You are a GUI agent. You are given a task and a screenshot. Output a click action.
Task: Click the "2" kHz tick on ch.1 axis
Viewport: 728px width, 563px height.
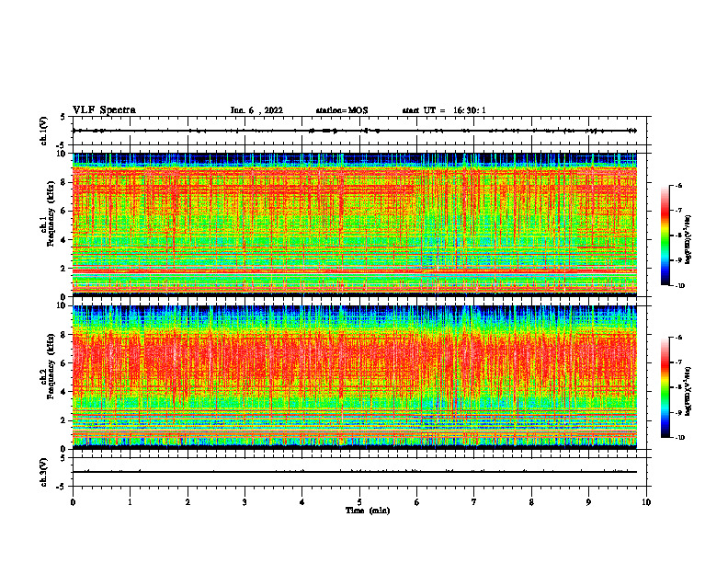click(63, 269)
